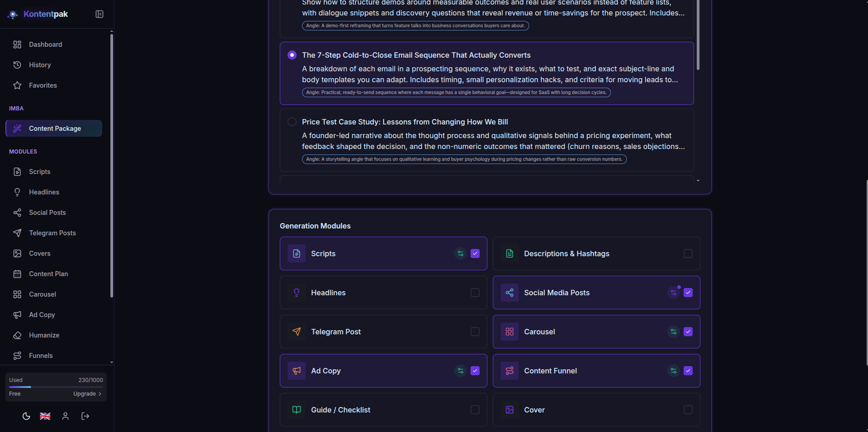The image size is (868, 432).
Task: Enable the Headlines module checkbox
Action: [475, 293]
